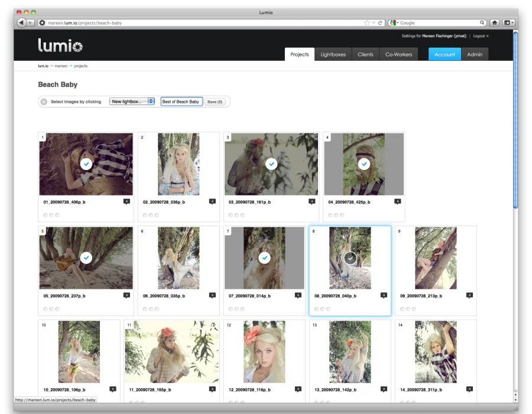The width and height of the screenshot is (532, 414).
Task: Open the browser bookmarks menu dropdown
Action: pos(508,22)
